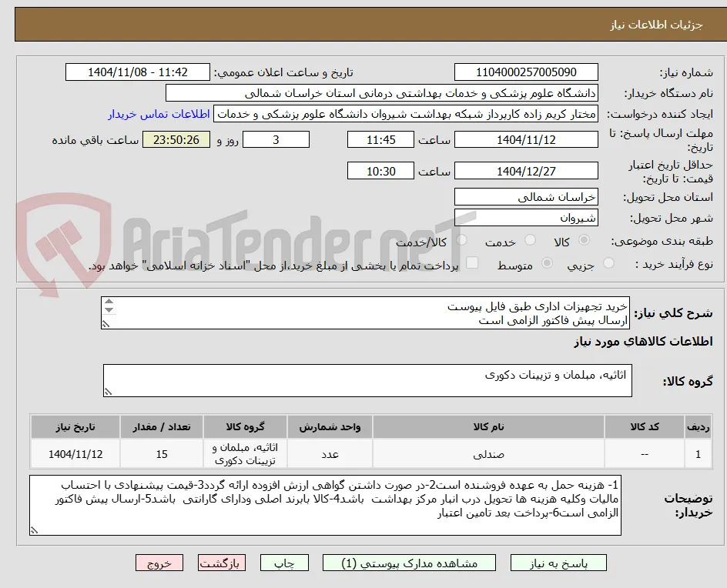The image size is (727, 588).
Task: Click the تعداد / مقدار column header
Action: pos(162,426)
